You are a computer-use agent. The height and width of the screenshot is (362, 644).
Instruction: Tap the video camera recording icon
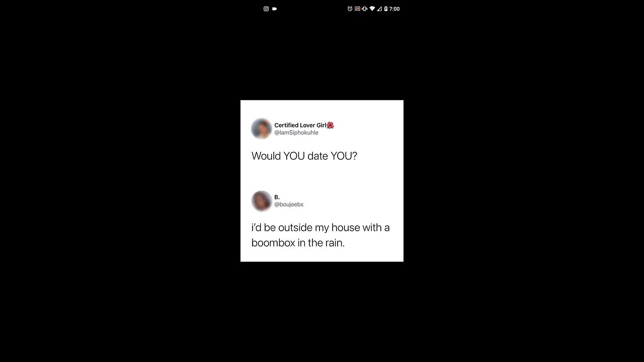point(275,9)
